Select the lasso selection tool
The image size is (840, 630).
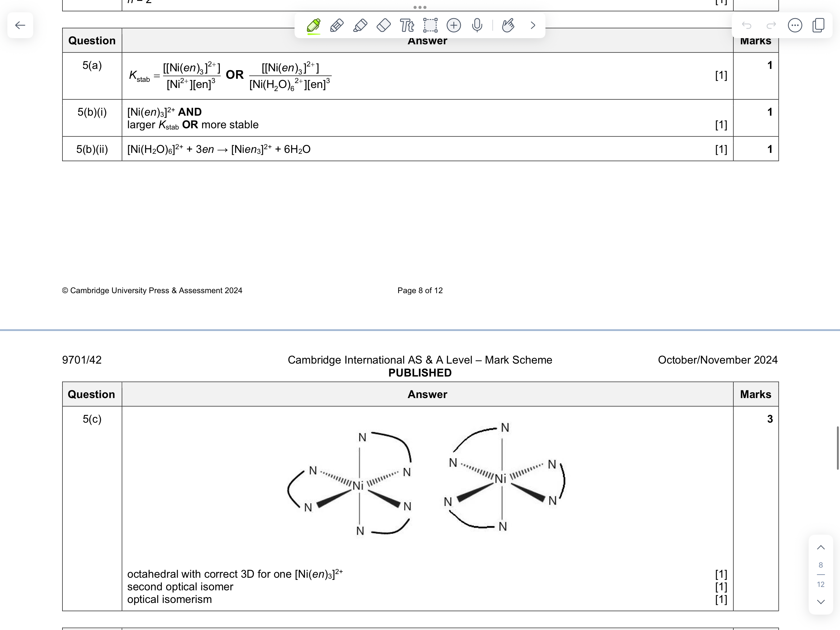click(430, 26)
